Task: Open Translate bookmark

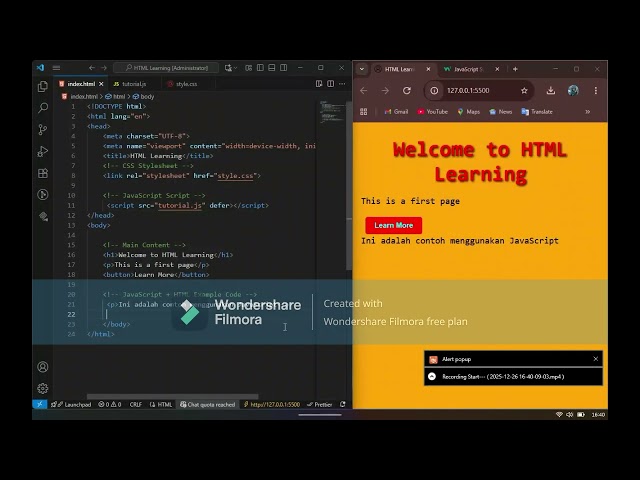Action: 537,112
